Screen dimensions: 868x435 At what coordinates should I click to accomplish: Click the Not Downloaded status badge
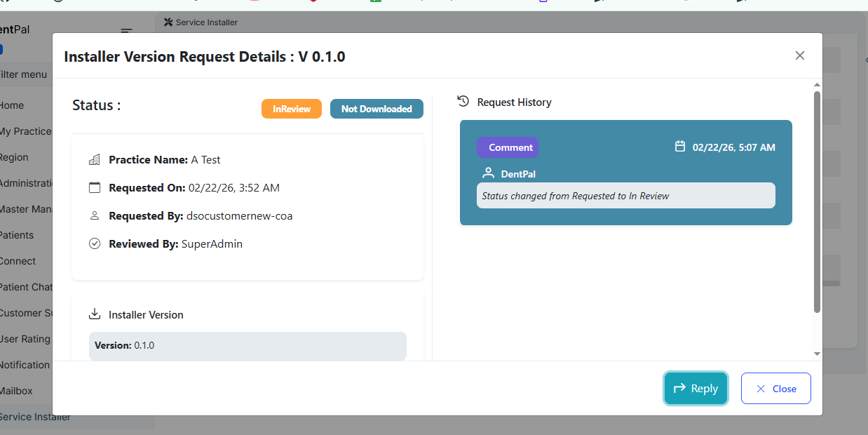(x=377, y=109)
